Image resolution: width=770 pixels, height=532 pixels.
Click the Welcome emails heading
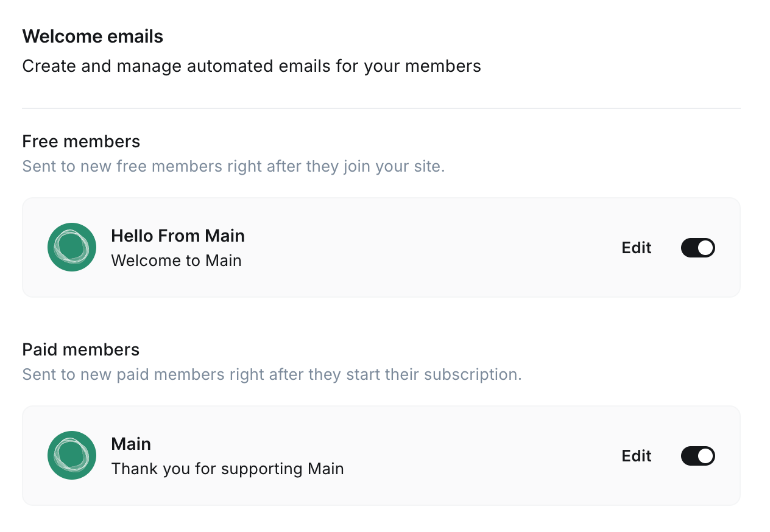pyautogui.click(x=93, y=37)
